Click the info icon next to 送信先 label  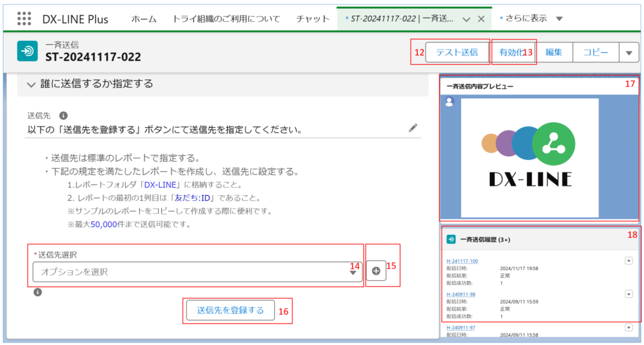[x=63, y=116]
